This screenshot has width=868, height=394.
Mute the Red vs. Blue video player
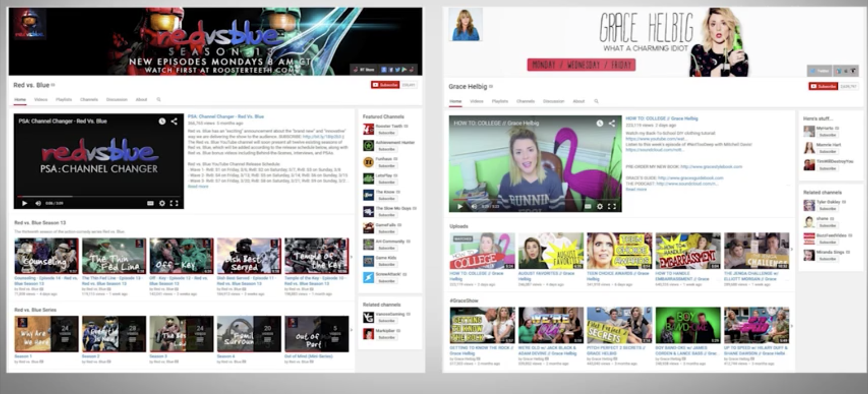pos(38,203)
